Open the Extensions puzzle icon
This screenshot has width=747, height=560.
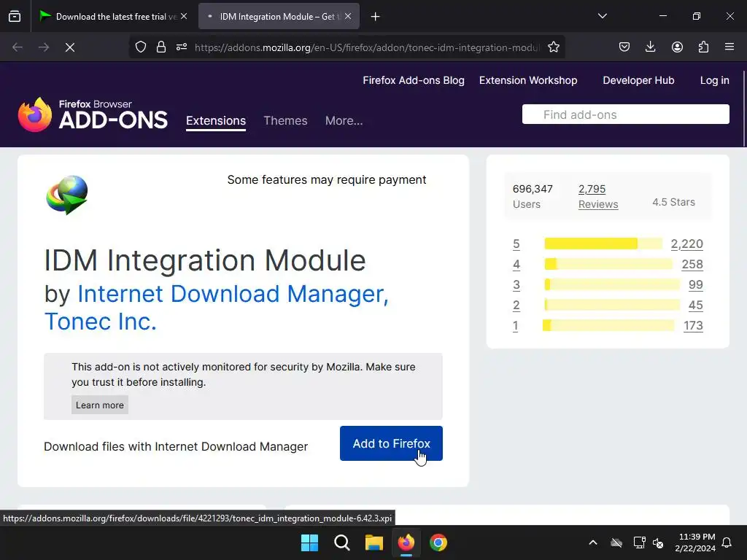703,47
